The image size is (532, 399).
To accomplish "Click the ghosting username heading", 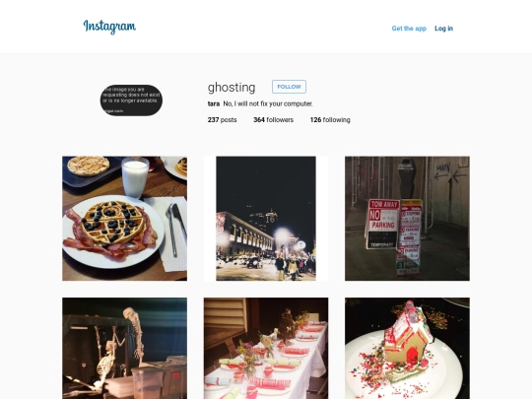I will (232, 88).
